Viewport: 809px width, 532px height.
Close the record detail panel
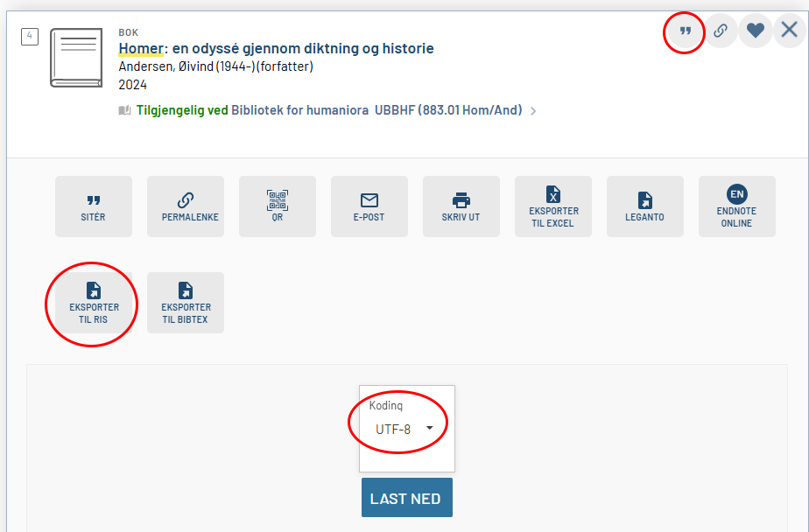(789, 31)
